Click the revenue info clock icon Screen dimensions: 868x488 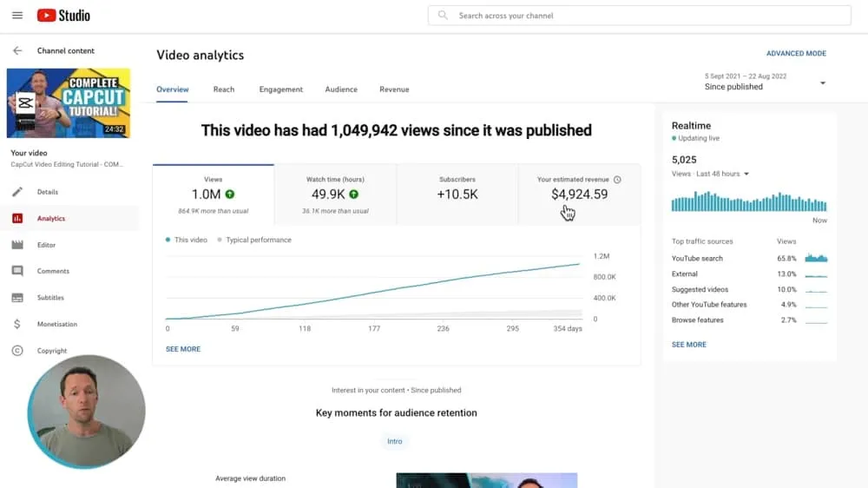(x=617, y=180)
